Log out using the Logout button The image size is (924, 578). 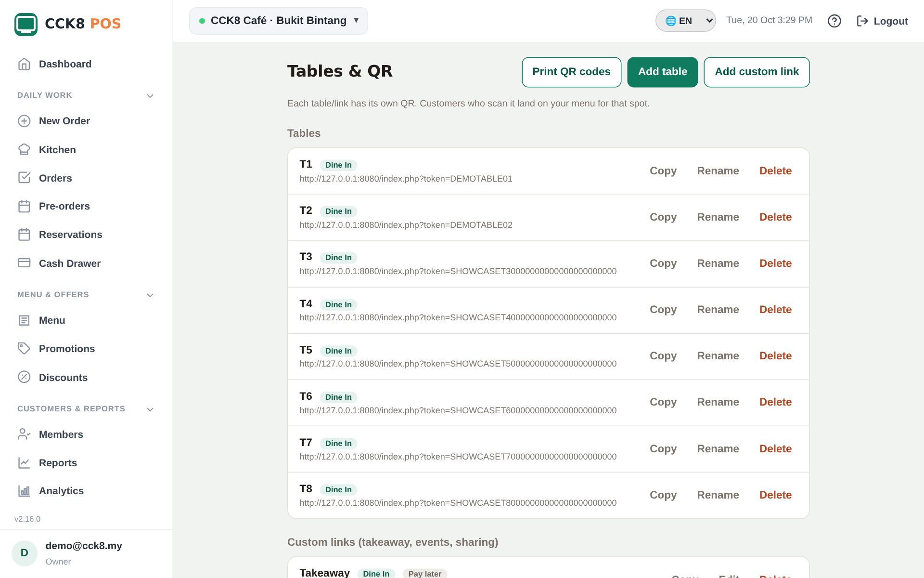point(882,21)
